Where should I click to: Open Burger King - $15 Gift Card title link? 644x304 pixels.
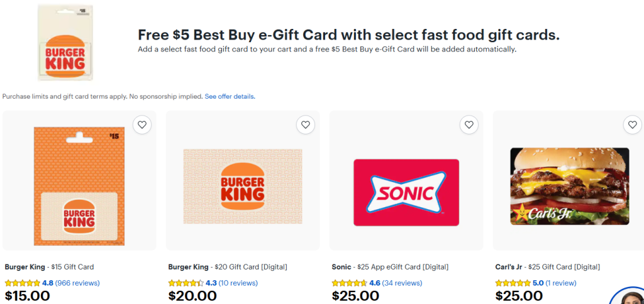pyautogui.click(x=49, y=267)
